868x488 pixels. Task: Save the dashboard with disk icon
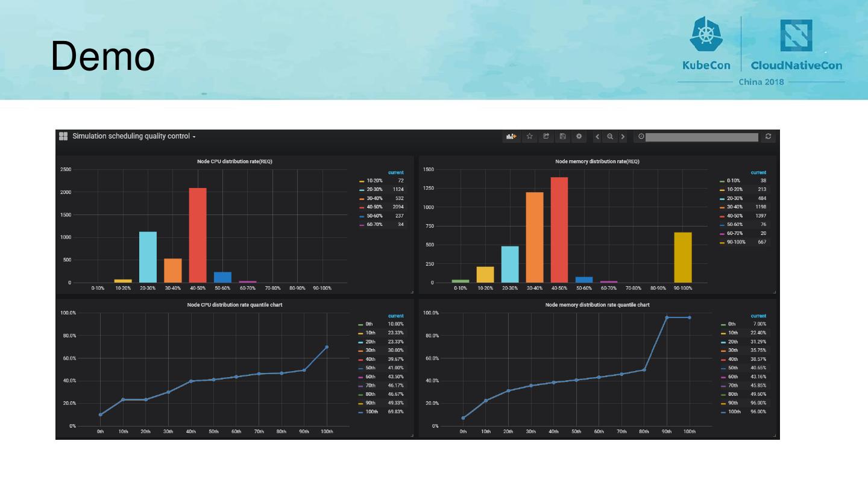click(x=562, y=137)
